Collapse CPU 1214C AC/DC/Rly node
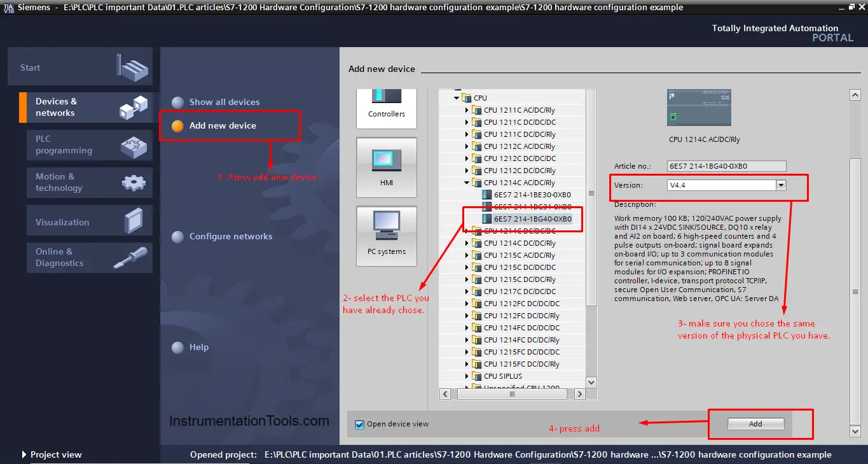The height and width of the screenshot is (464, 868). point(467,183)
